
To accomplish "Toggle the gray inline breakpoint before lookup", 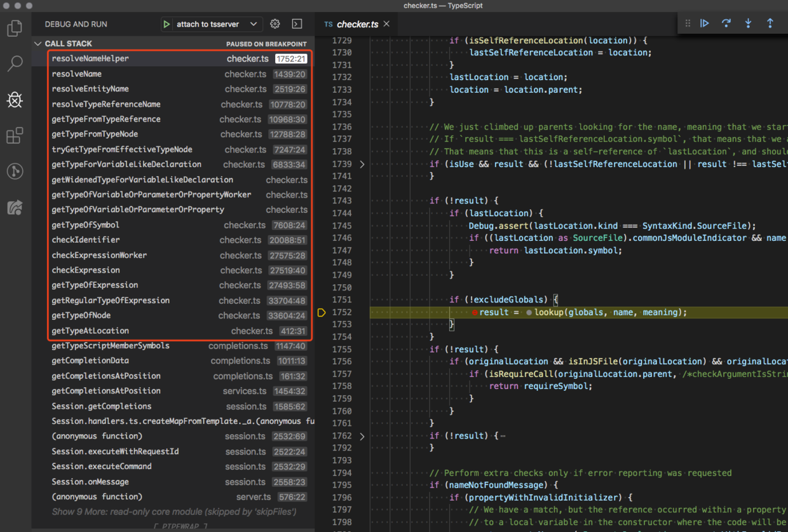I will point(529,313).
